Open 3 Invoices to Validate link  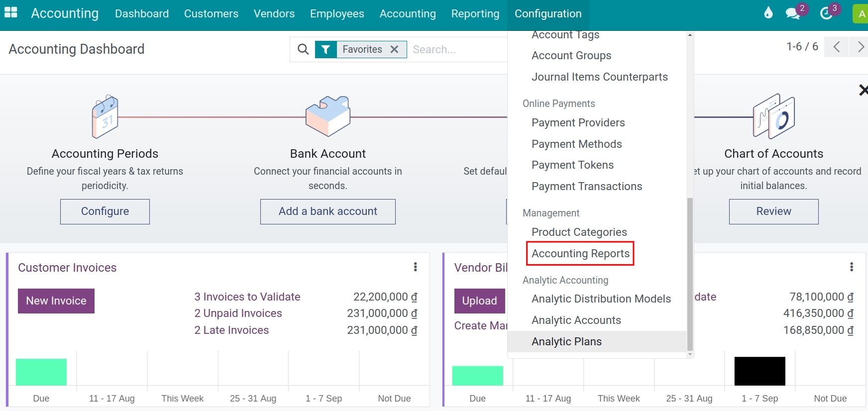click(x=247, y=297)
